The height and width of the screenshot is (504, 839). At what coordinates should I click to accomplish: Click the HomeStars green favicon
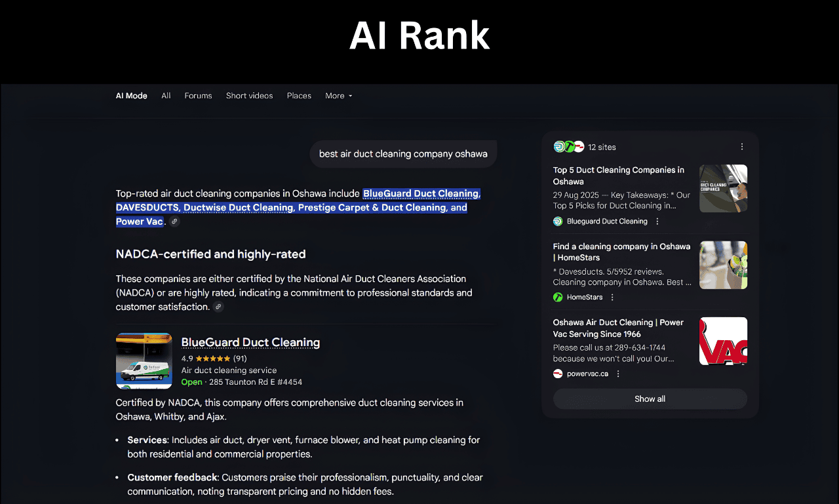558,297
